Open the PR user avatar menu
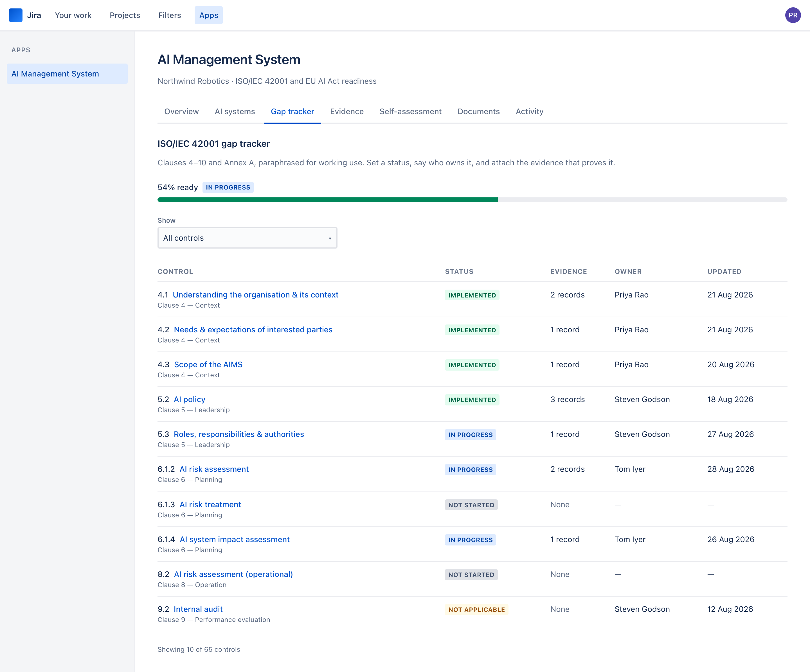 [793, 15]
